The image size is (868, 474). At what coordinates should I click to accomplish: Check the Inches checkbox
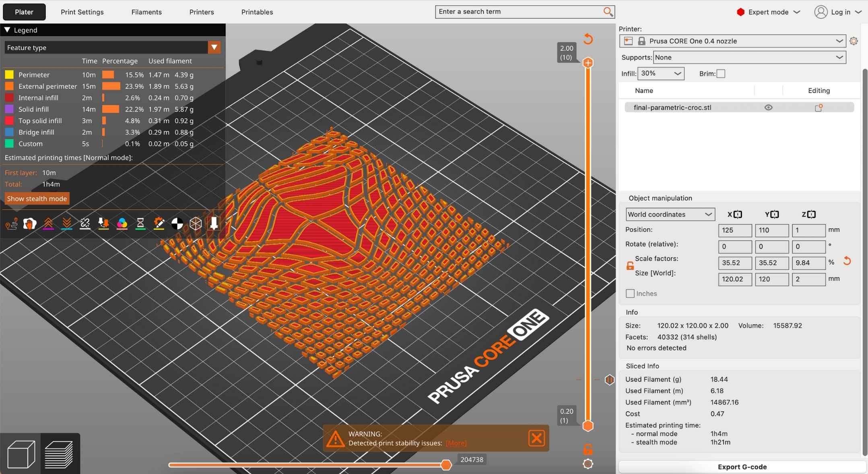pyautogui.click(x=630, y=294)
